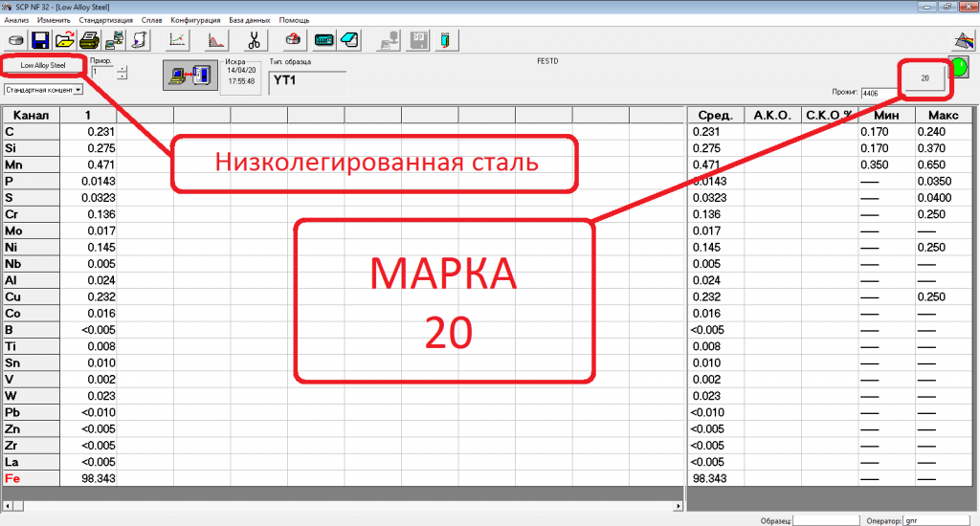Decrease the Приор. value with down arrow
This screenshot has width=980, height=526.
coord(122,77)
